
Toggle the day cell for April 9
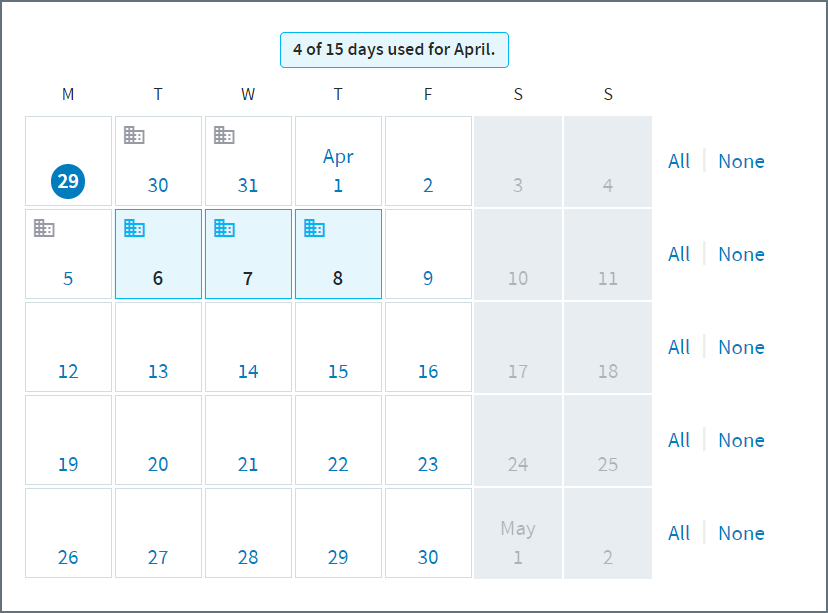pos(428,254)
